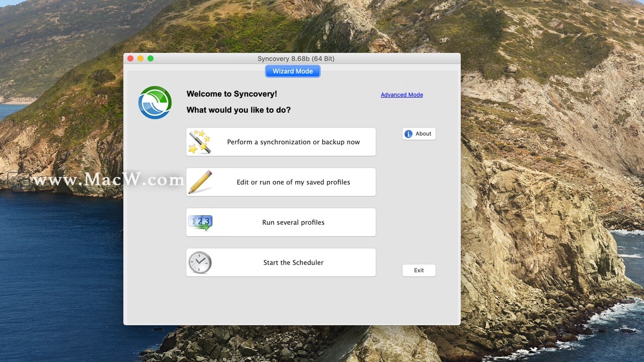This screenshot has height=362, width=644.
Task: Close the Syncovery window with red button
Action: [x=130, y=58]
